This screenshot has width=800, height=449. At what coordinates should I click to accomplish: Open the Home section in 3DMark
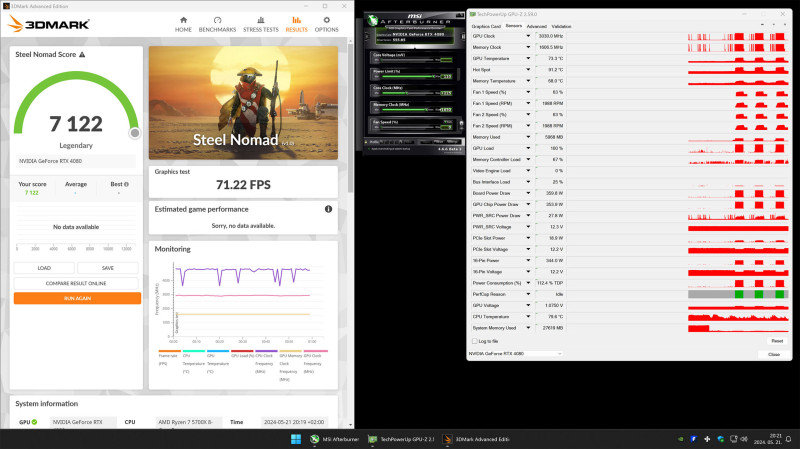(x=183, y=24)
